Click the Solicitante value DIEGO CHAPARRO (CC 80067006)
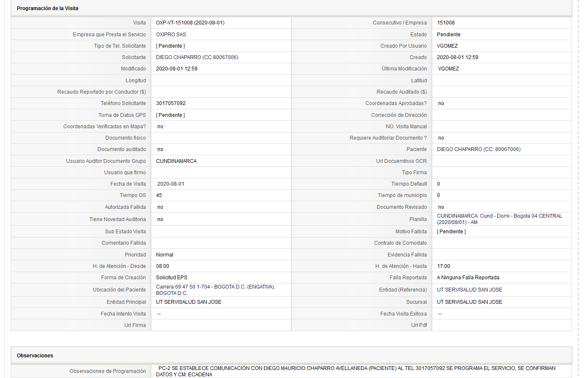588x378 pixels. (x=197, y=57)
